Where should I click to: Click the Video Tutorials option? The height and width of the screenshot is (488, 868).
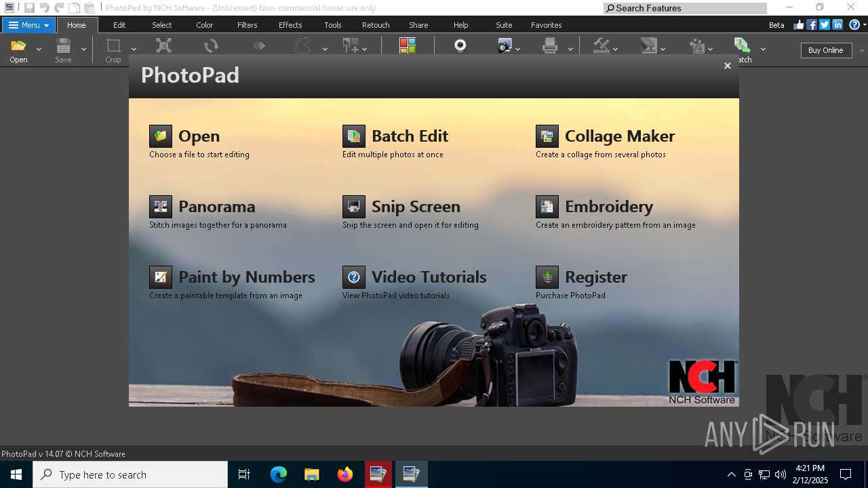click(429, 277)
